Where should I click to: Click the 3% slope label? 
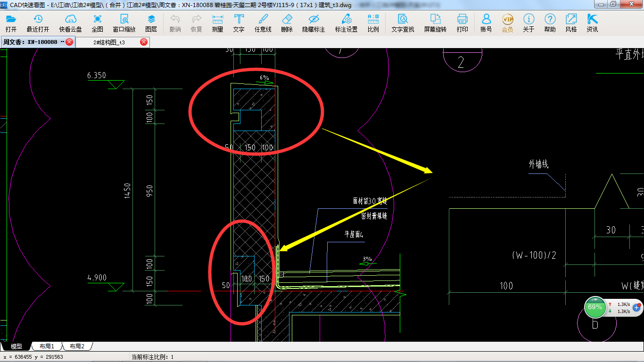click(x=367, y=259)
